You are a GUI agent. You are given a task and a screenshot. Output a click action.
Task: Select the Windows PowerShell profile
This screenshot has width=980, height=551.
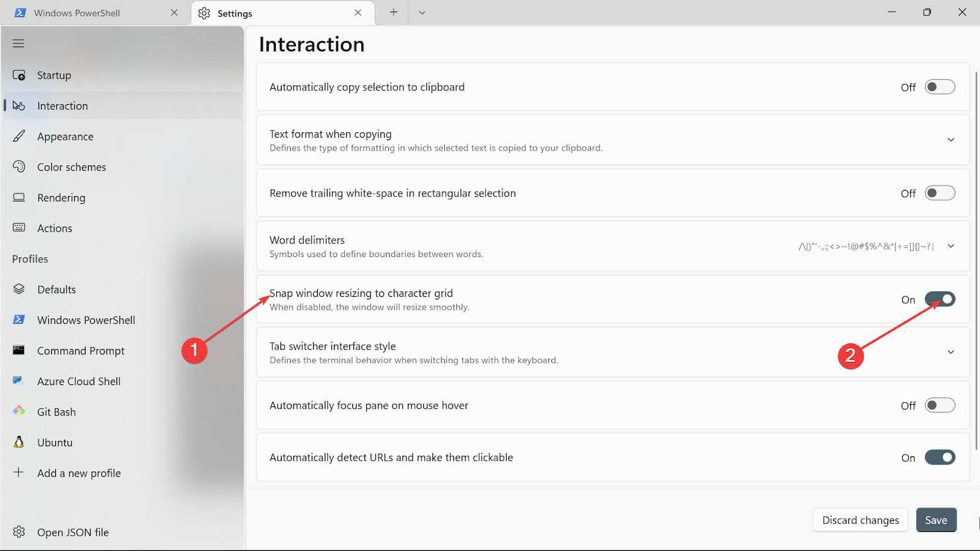pyautogui.click(x=123, y=320)
